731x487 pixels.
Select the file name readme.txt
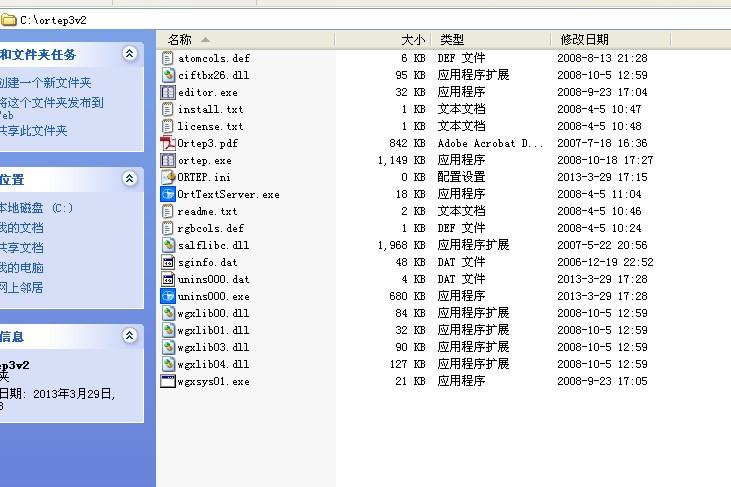pos(207,211)
